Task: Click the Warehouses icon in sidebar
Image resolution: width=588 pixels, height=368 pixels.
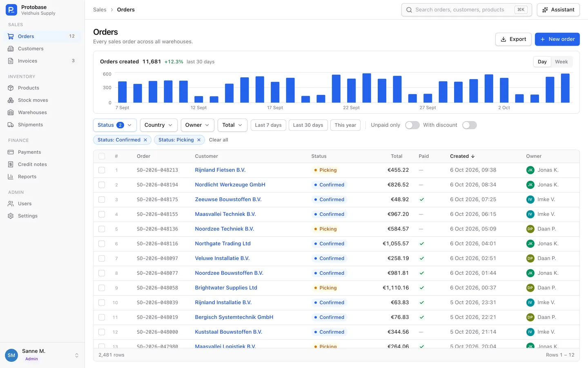Action: click(x=11, y=112)
